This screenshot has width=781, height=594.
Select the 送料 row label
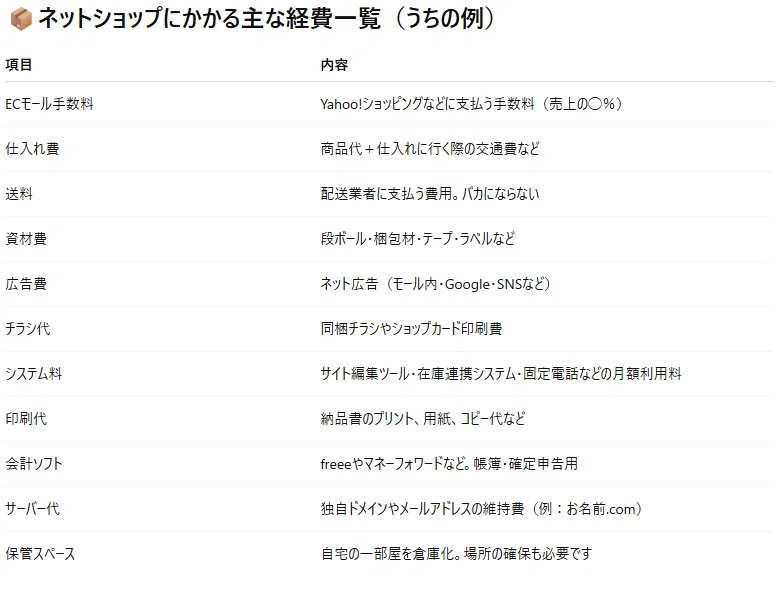[x=19, y=194]
